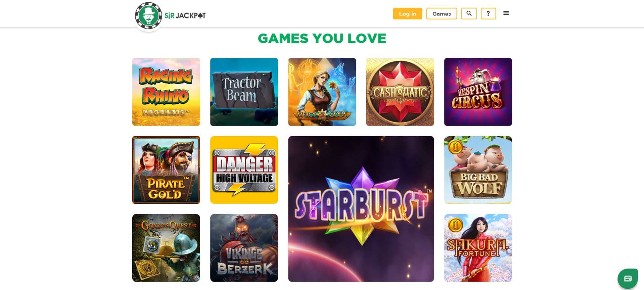Click the coin badge on Big Bad Wolf
This screenshot has width=644, height=290.
click(x=455, y=147)
